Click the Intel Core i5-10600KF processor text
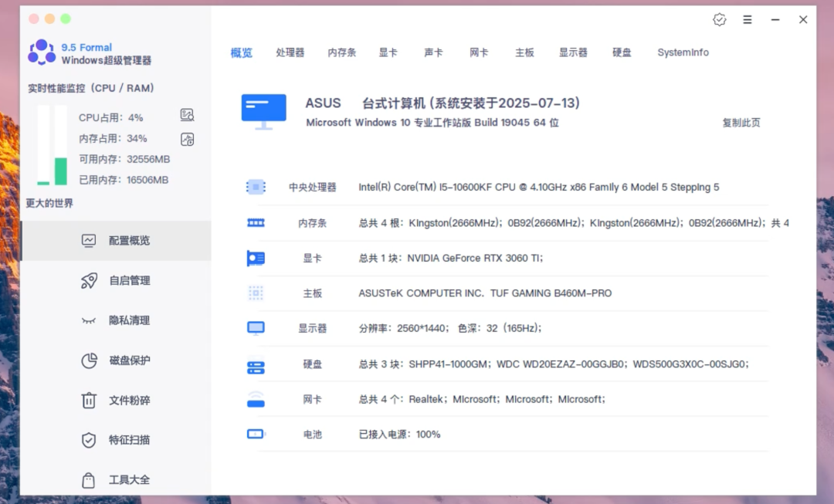The height and width of the screenshot is (504, 834). (539, 187)
